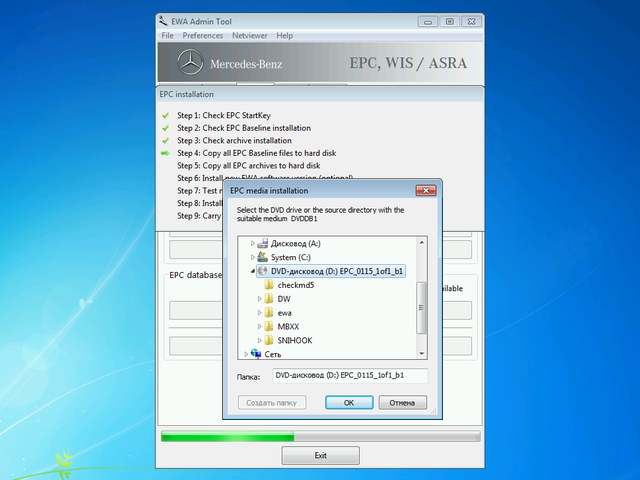Expand the DW folder node
The width and height of the screenshot is (640, 480).
260,299
